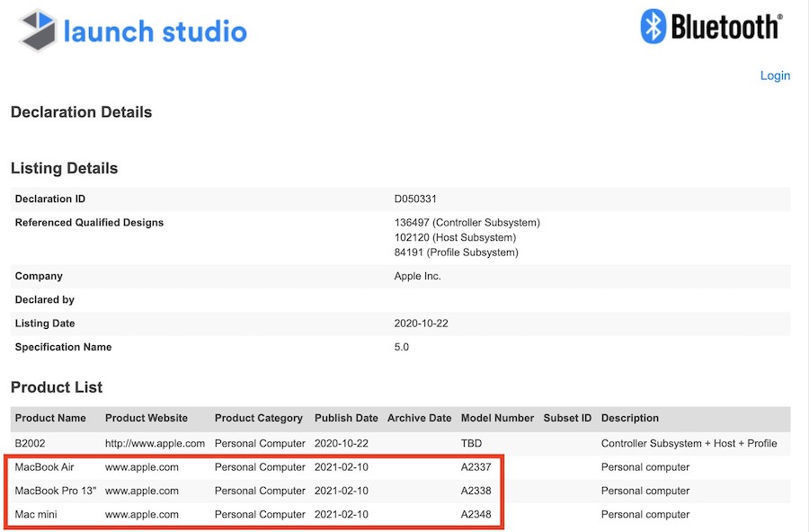
Task: Open the Login link
Action: tap(775, 75)
